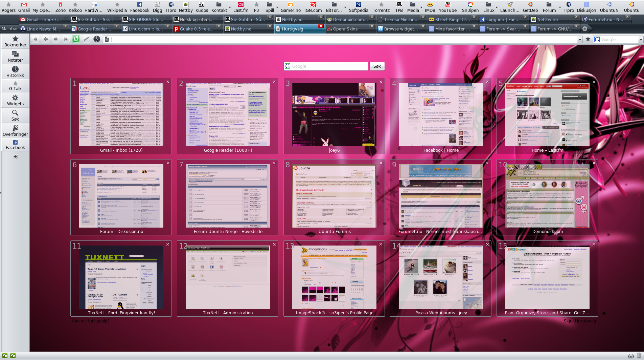
Task: Click the Back arrow button
Action: point(46,39)
